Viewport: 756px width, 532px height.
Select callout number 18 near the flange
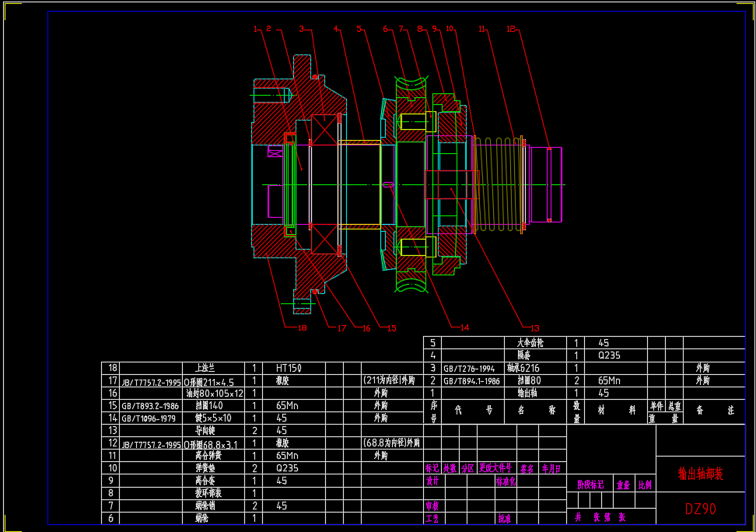pyautogui.click(x=302, y=327)
